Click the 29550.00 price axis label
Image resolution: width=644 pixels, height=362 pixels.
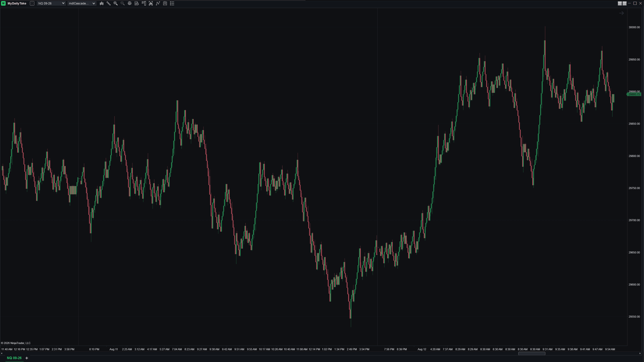coord(634,317)
